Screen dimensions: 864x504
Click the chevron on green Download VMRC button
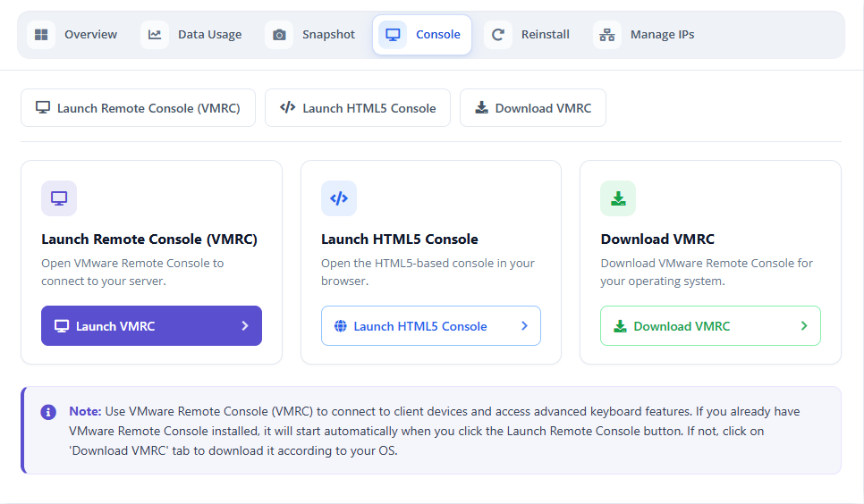coord(804,326)
